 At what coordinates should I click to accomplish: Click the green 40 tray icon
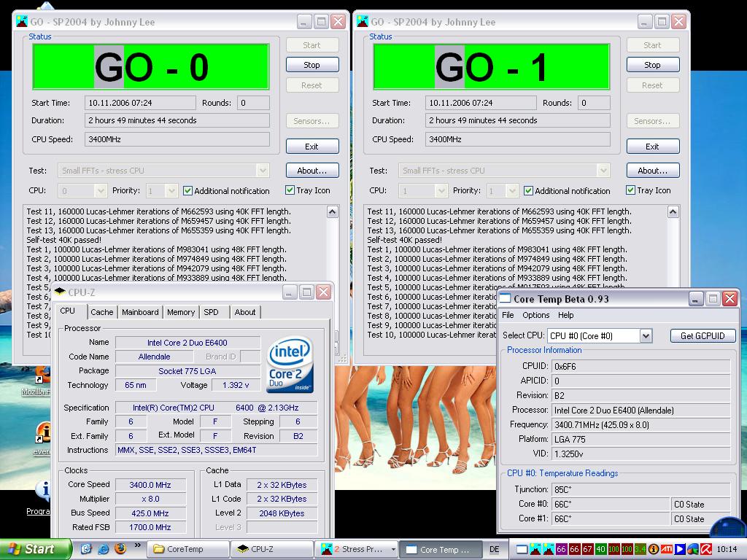pyautogui.click(x=600, y=549)
